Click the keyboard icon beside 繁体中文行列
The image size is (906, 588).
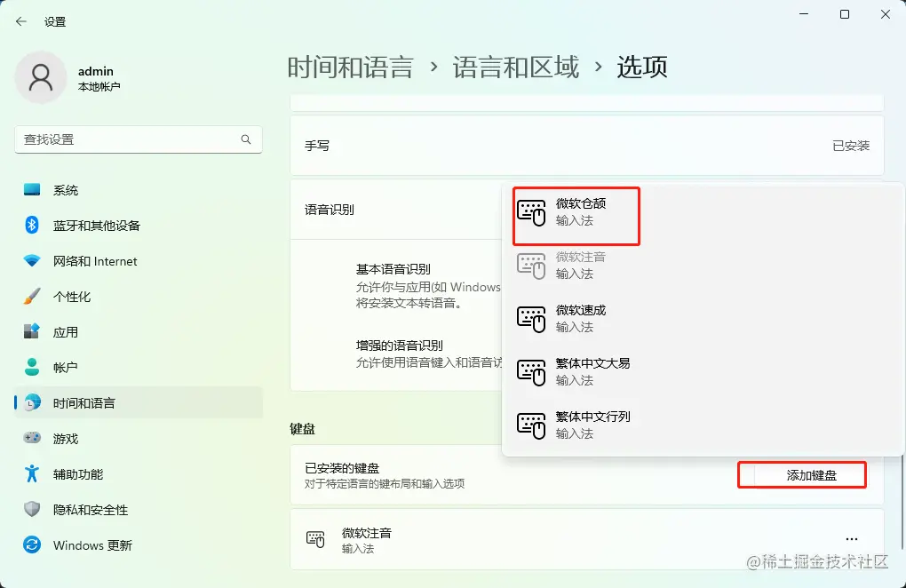(531, 425)
